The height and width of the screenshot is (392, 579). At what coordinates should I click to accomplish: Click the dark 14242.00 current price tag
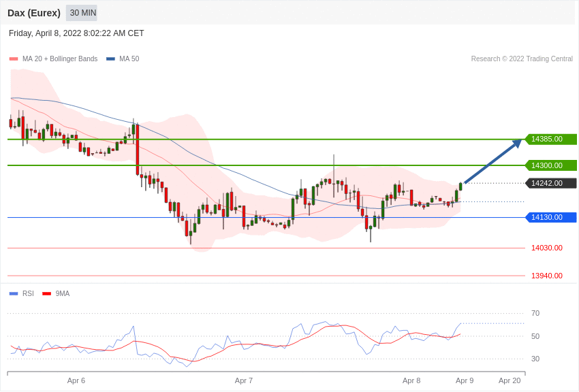tap(550, 183)
